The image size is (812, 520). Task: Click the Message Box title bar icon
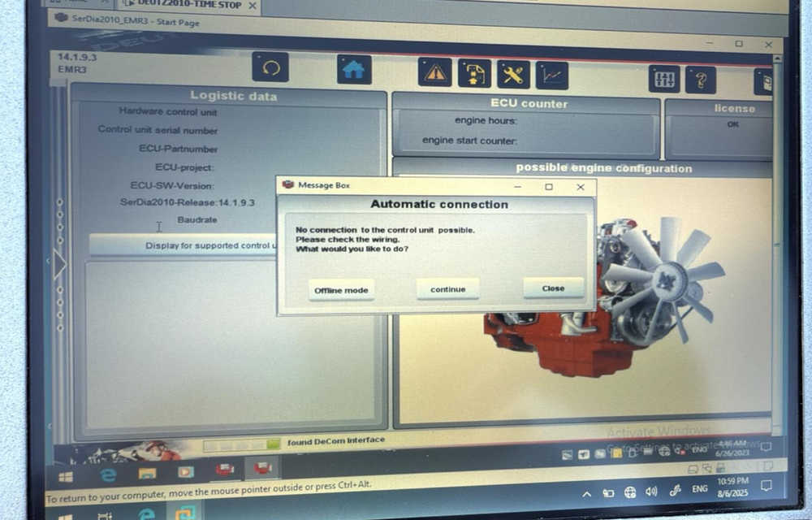(288, 184)
